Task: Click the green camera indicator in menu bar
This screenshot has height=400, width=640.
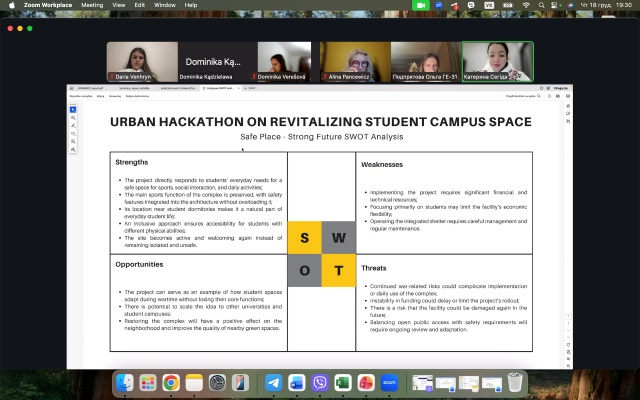Action: coord(421,5)
